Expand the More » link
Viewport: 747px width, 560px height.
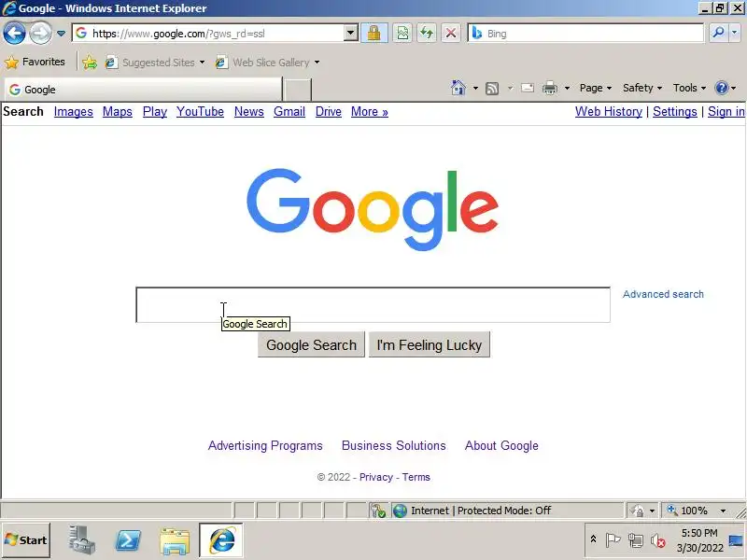click(369, 111)
